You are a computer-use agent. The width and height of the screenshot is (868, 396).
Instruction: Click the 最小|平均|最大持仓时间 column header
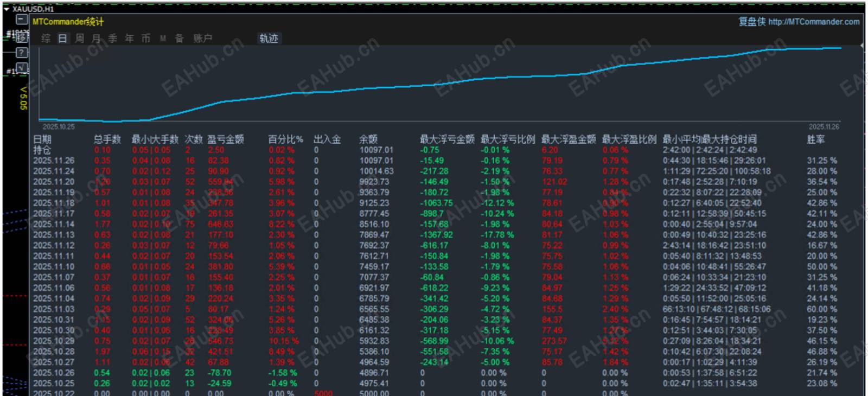[x=710, y=139]
